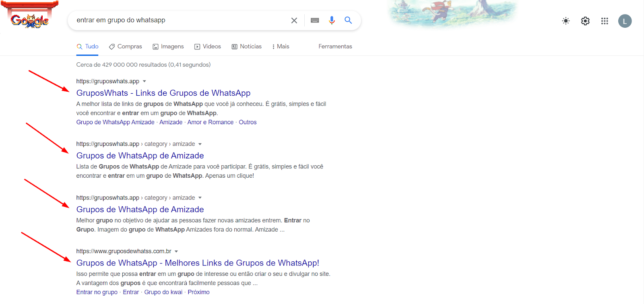Start voice search with the microphone icon
This screenshot has height=304, width=644.
(332, 20)
